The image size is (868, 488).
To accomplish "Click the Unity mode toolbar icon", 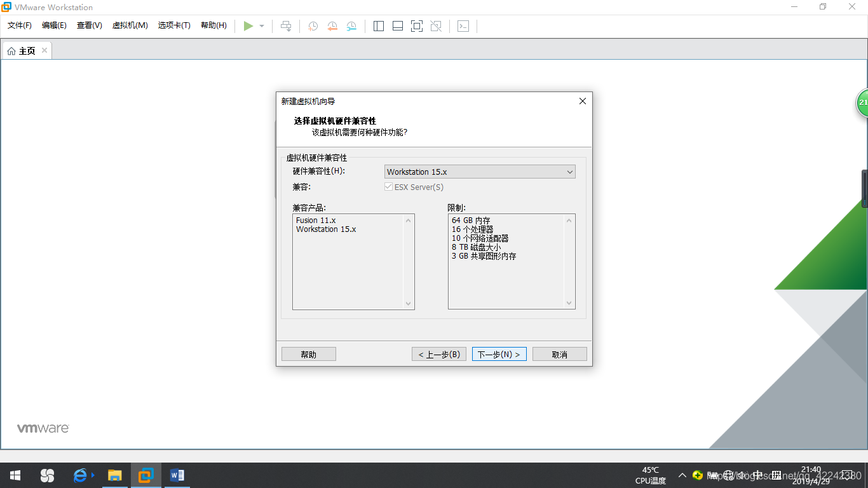I will pos(436,26).
